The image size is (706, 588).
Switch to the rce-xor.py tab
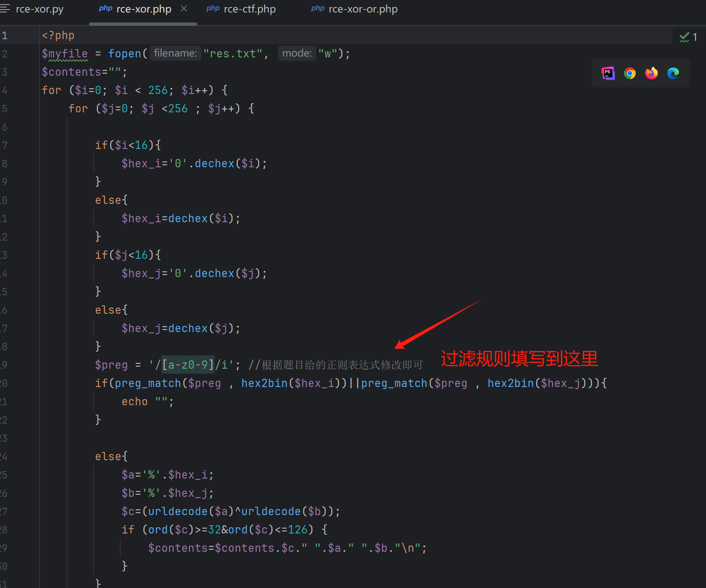[x=40, y=9]
